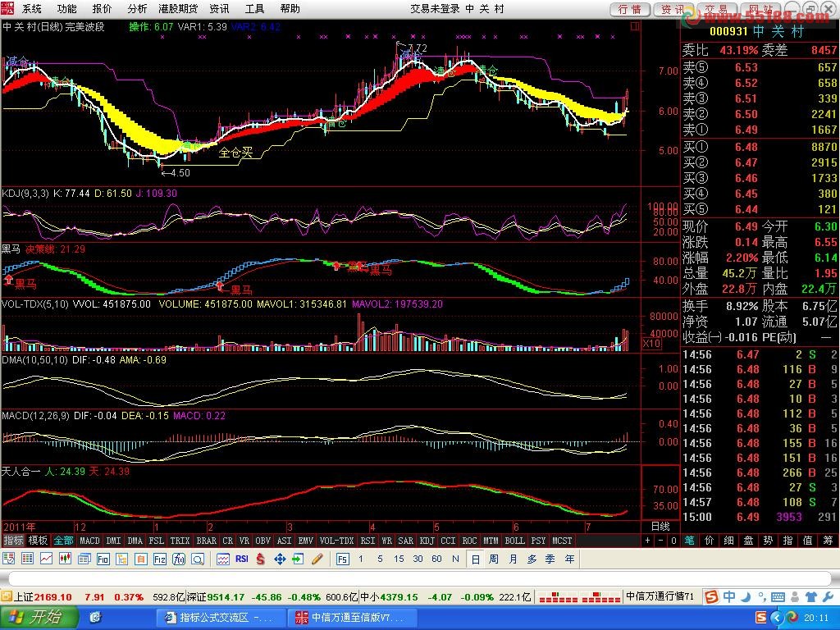840x630 pixels.
Task: Switch to VOL-TDX indicator tab
Action: (x=337, y=541)
